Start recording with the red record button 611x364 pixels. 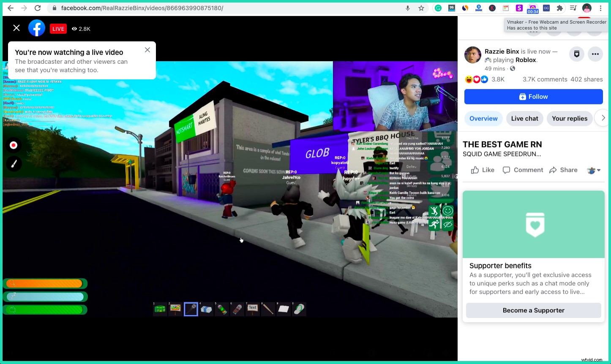coord(14,145)
